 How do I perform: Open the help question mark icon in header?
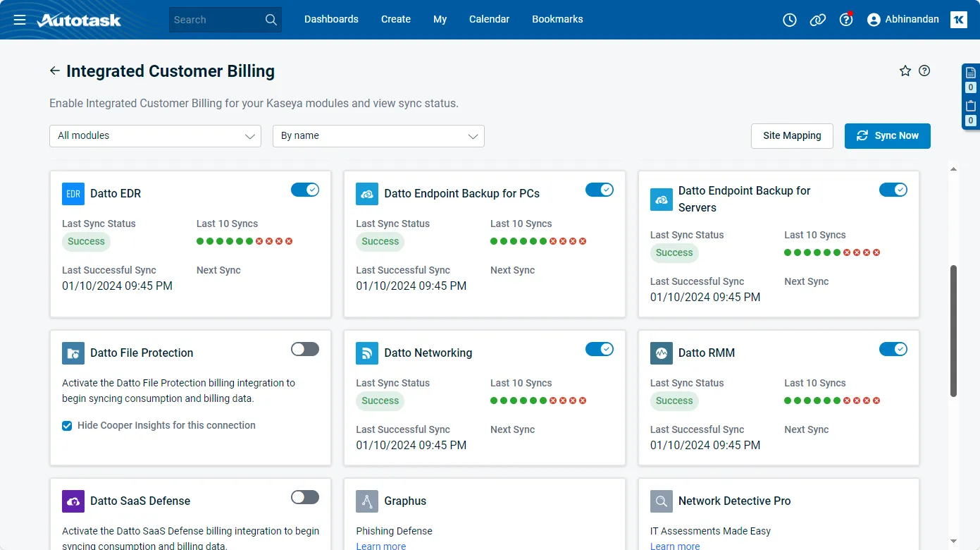(845, 20)
